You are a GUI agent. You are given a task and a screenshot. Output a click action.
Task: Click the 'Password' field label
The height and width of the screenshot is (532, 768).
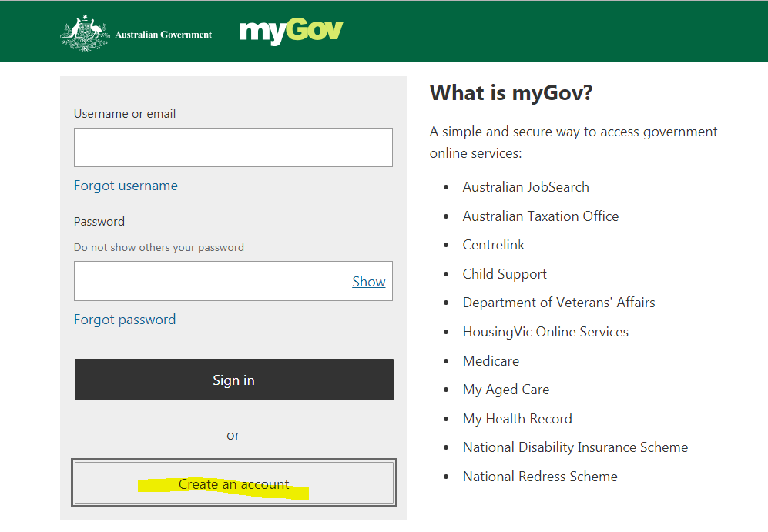(99, 222)
